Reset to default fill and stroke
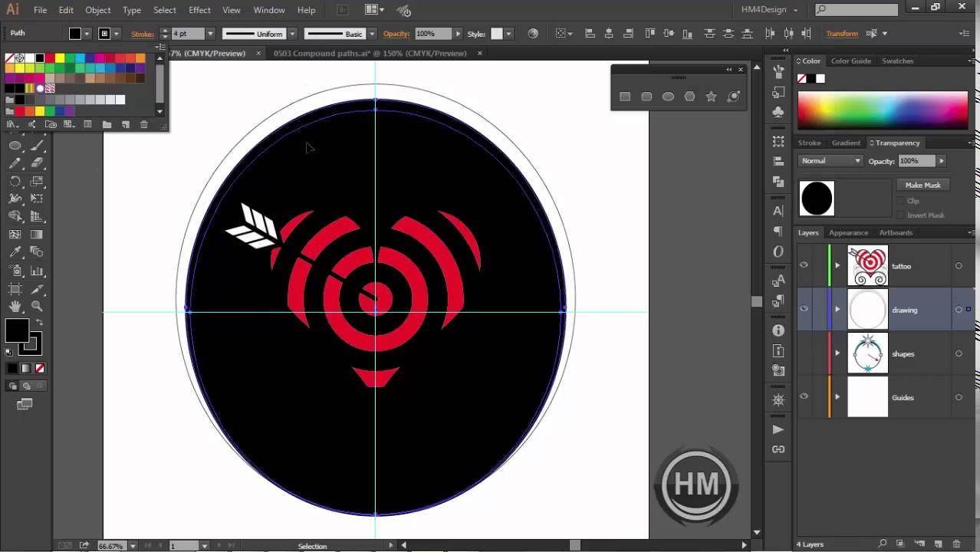 [x=9, y=351]
